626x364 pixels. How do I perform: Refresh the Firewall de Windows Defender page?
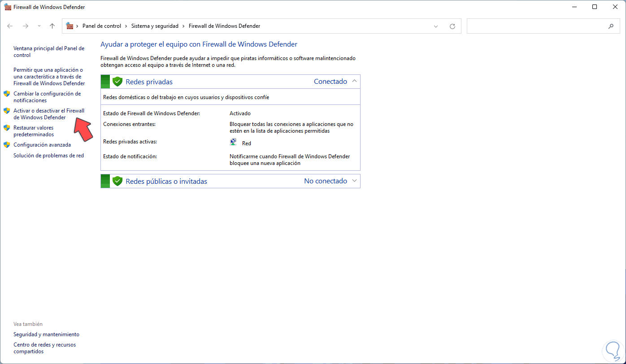click(452, 26)
